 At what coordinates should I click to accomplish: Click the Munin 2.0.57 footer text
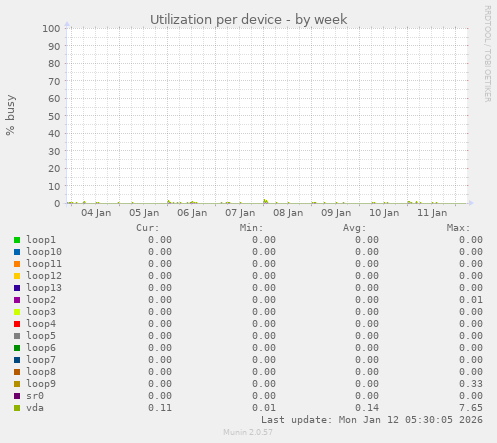(248, 432)
